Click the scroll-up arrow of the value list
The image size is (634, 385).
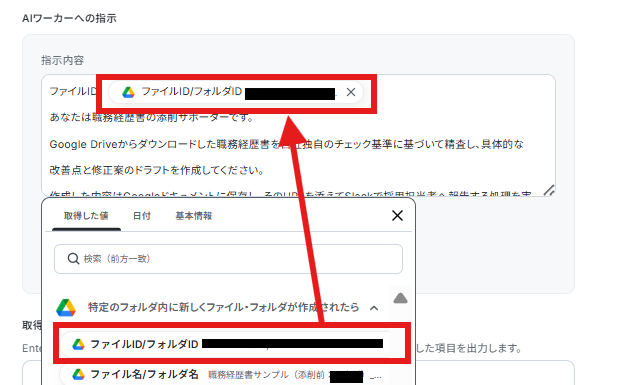[400, 298]
